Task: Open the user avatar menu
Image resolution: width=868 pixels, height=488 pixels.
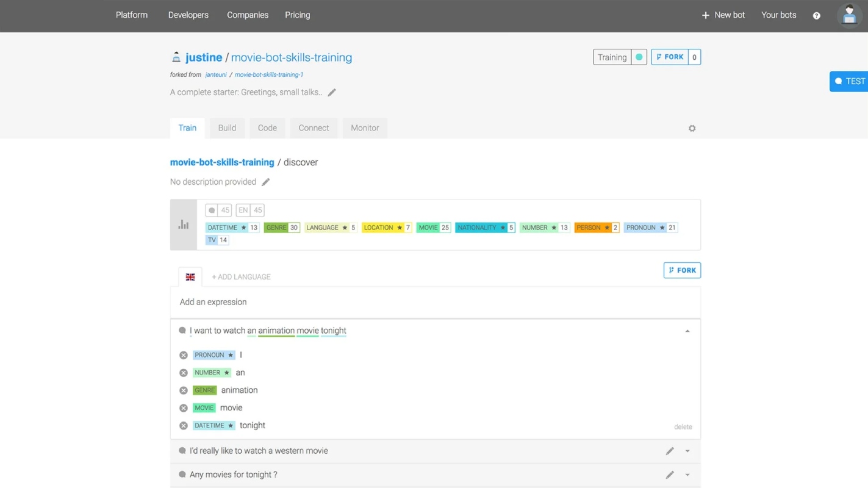Action: click(849, 15)
